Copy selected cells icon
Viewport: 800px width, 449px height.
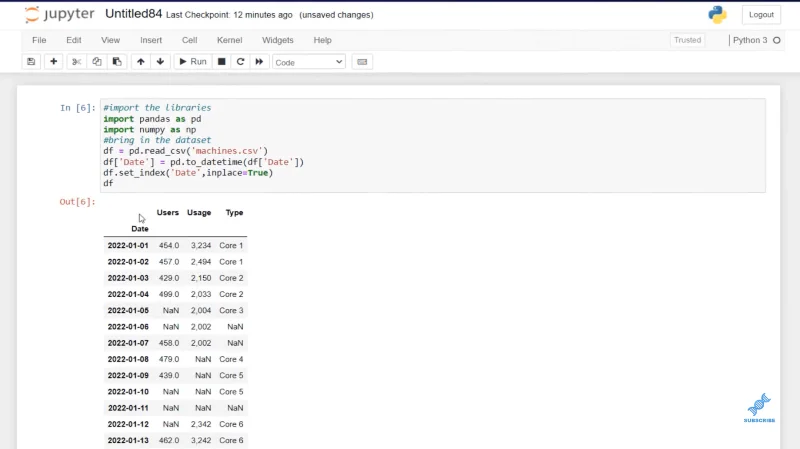pyautogui.click(x=96, y=62)
